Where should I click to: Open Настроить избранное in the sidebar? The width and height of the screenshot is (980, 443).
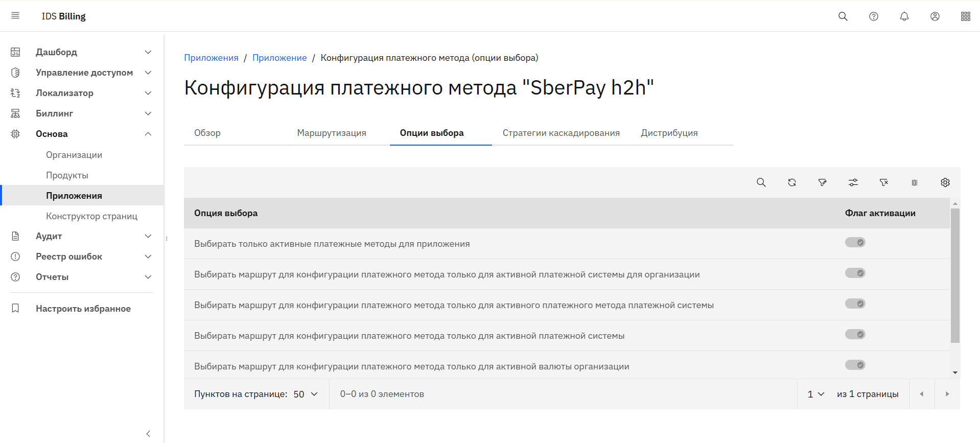point(83,309)
